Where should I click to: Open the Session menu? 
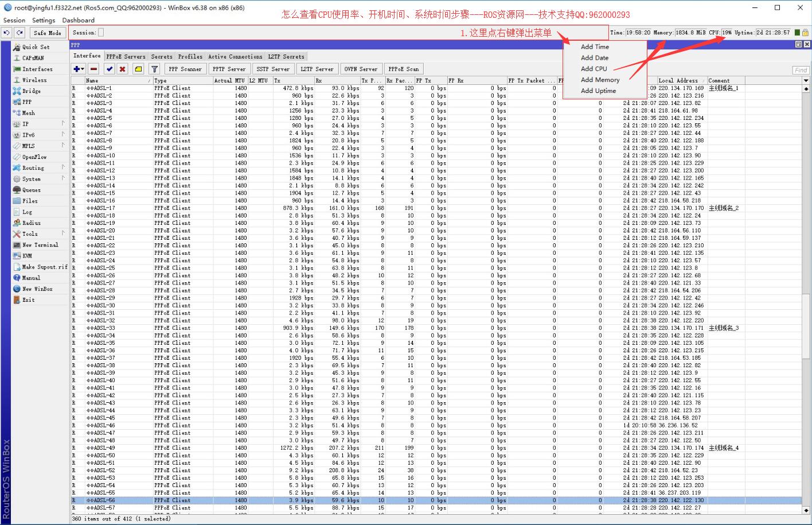coord(14,20)
